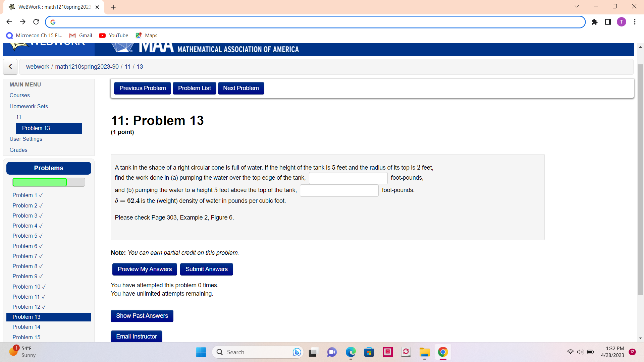Open the three-dot browser menu
This screenshot has height=362, width=644.
point(635,22)
